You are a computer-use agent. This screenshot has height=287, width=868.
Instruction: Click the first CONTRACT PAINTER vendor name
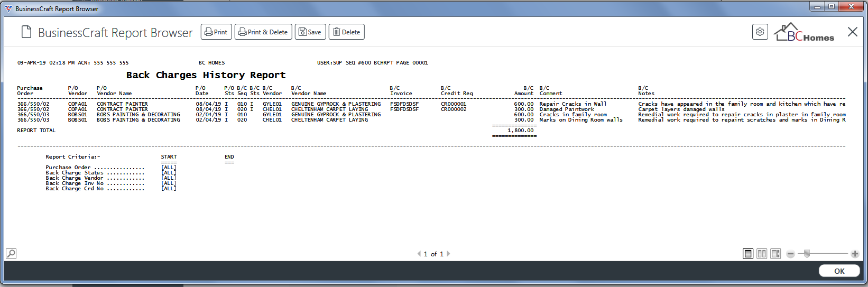pos(122,104)
